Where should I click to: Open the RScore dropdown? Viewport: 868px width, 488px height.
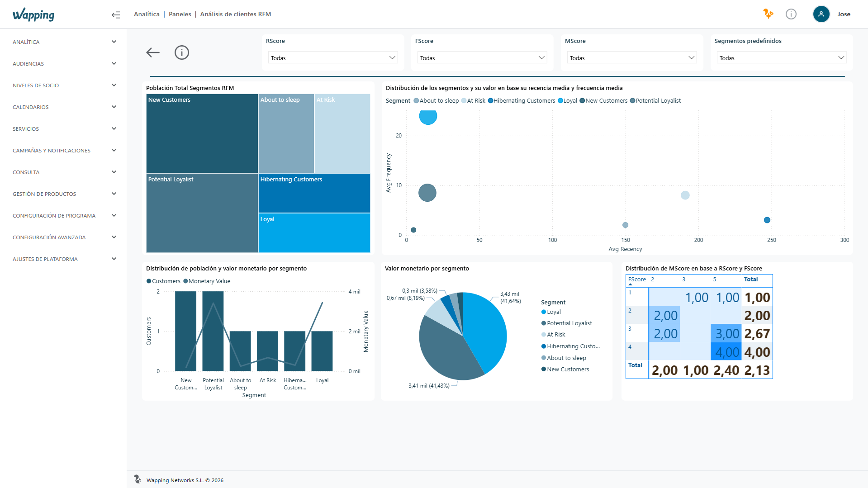coord(333,58)
